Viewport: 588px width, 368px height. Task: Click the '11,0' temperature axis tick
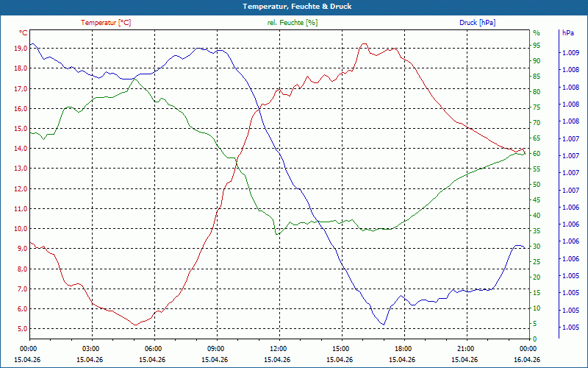(21, 209)
